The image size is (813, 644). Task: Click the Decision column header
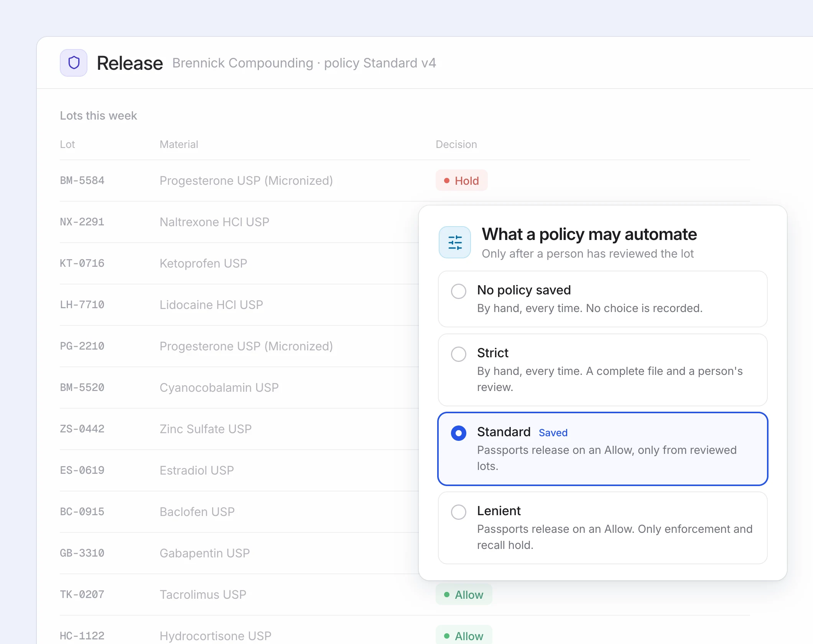[x=456, y=145]
